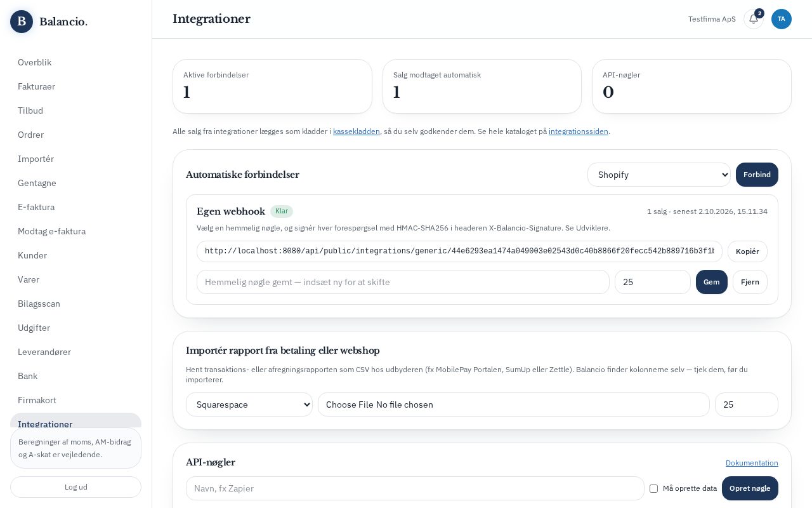Open the Bank page
This screenshot has width=812, height=508.
click(75, 376)
